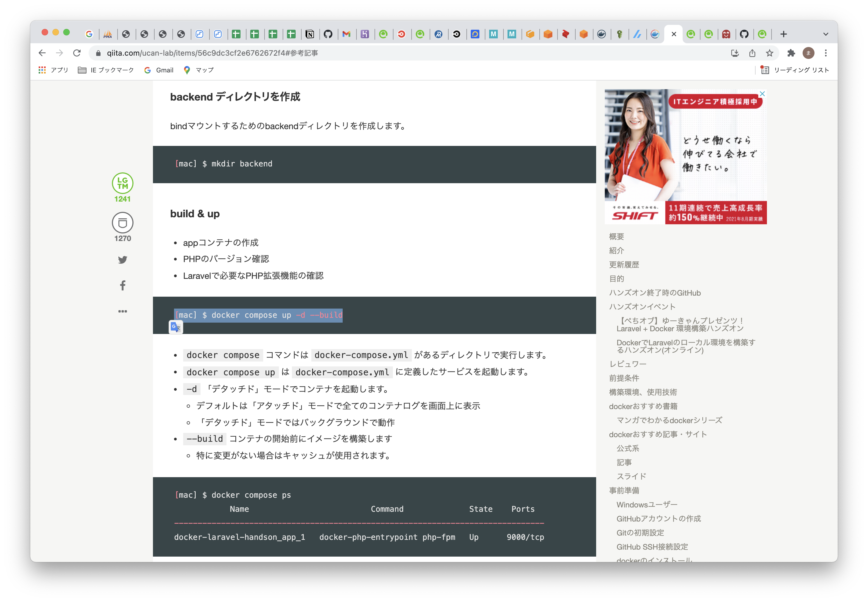Open the reading list via its icon
868x602 pixels.
coord(765,70)
